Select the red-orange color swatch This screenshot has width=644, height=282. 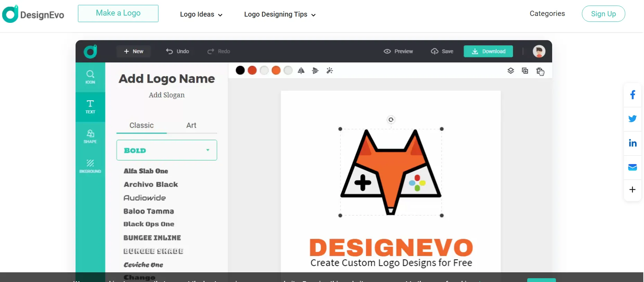click(x=252, y=71)
